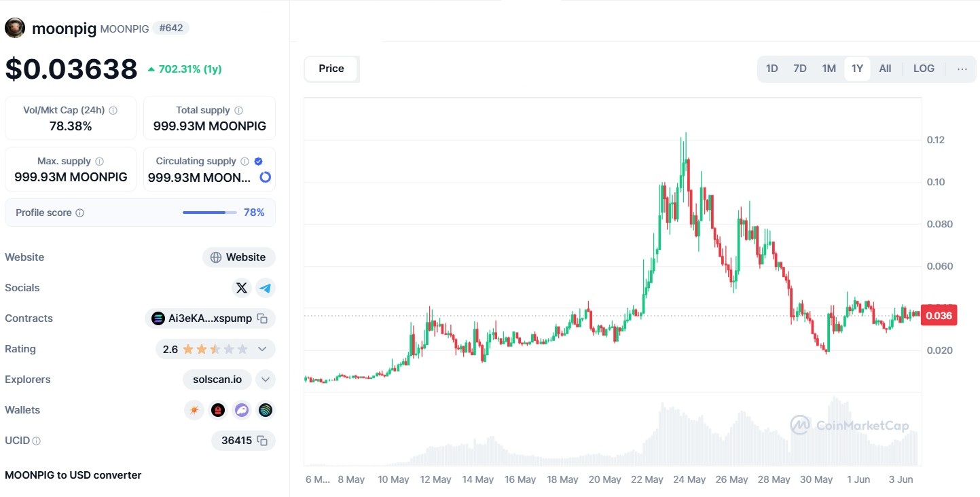980x497 pixels.
Task: Expand the Rating 2.6 stars dropdown
Action: 262,349
